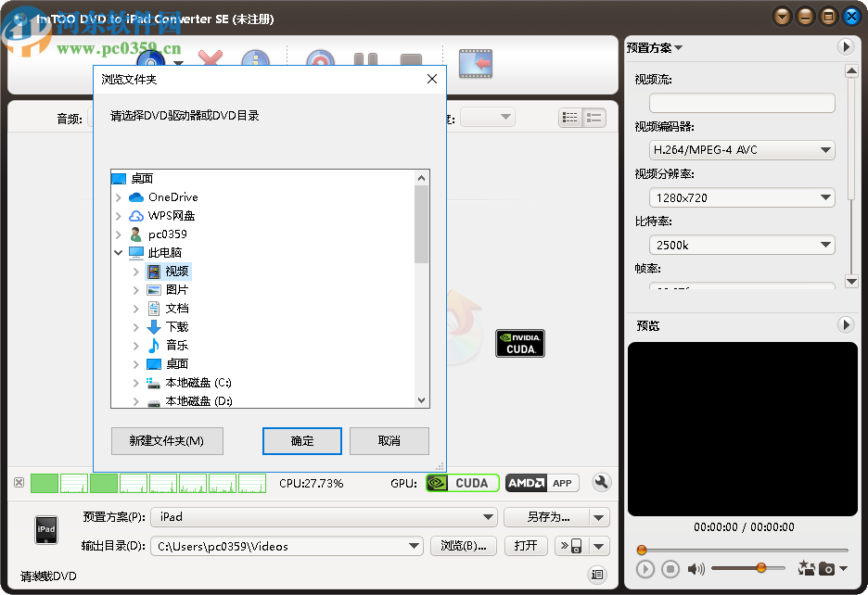Enable the CUDA GPU acceleration toggle
The image size is (868, 595).
pos(462,482)
